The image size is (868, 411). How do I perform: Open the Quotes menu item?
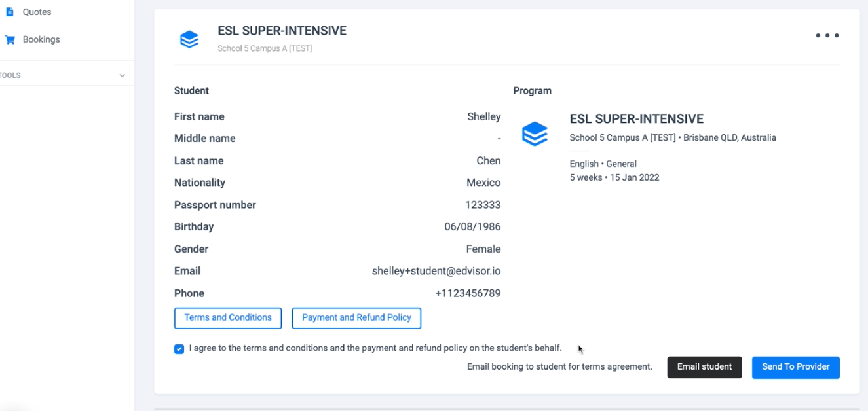(37, 12)
